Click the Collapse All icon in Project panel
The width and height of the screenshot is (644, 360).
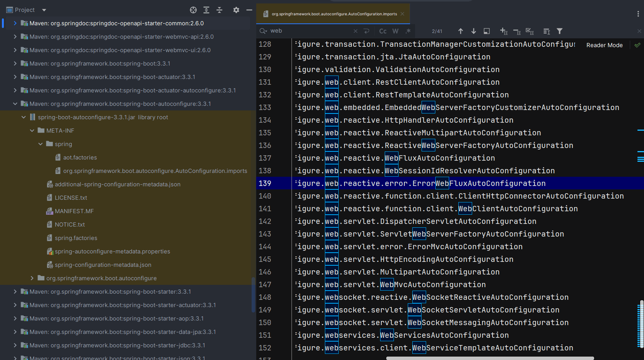click(219, 10)
